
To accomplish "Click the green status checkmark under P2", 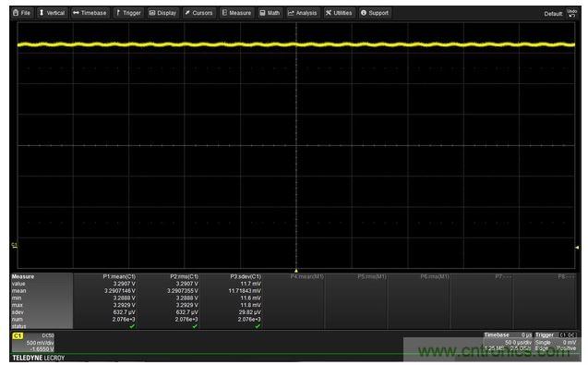I will (195, 326).
